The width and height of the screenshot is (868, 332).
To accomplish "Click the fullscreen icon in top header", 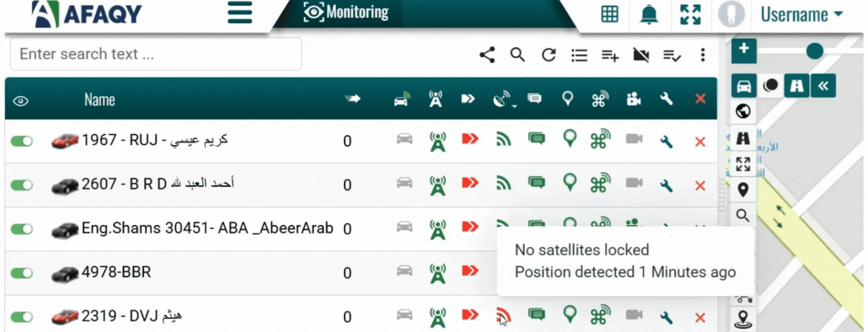I will 690,15.
